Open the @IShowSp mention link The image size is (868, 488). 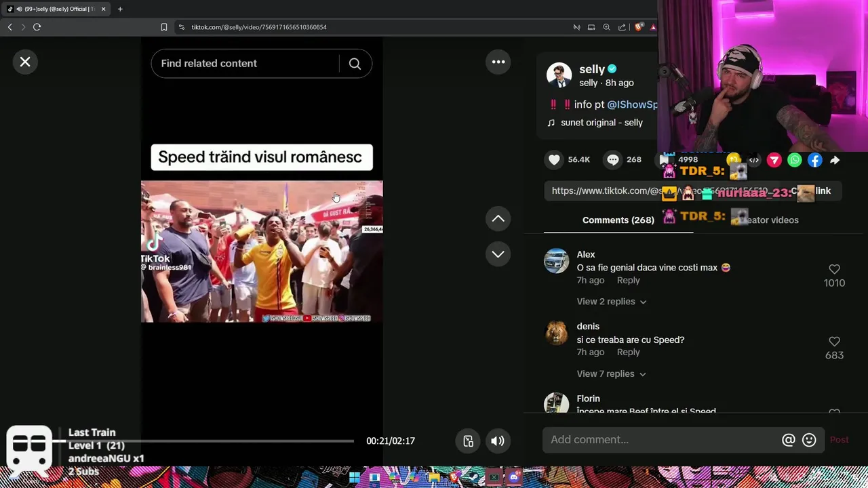(x=632, y=104)
